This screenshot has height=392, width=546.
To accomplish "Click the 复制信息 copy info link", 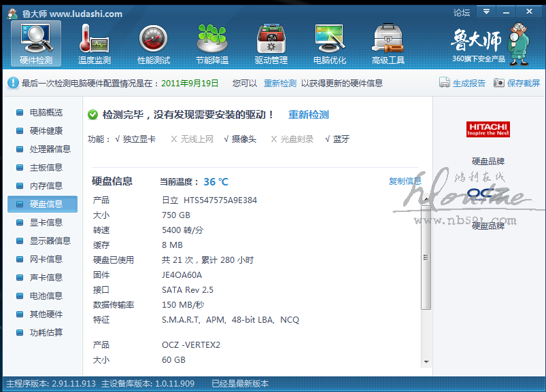I will tap(405, 181).
